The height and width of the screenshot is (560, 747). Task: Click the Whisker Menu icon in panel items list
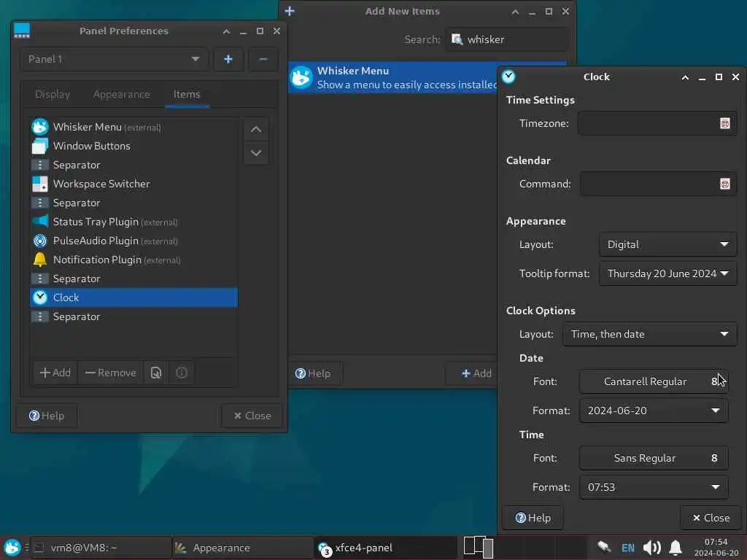[x=40, y=127]
